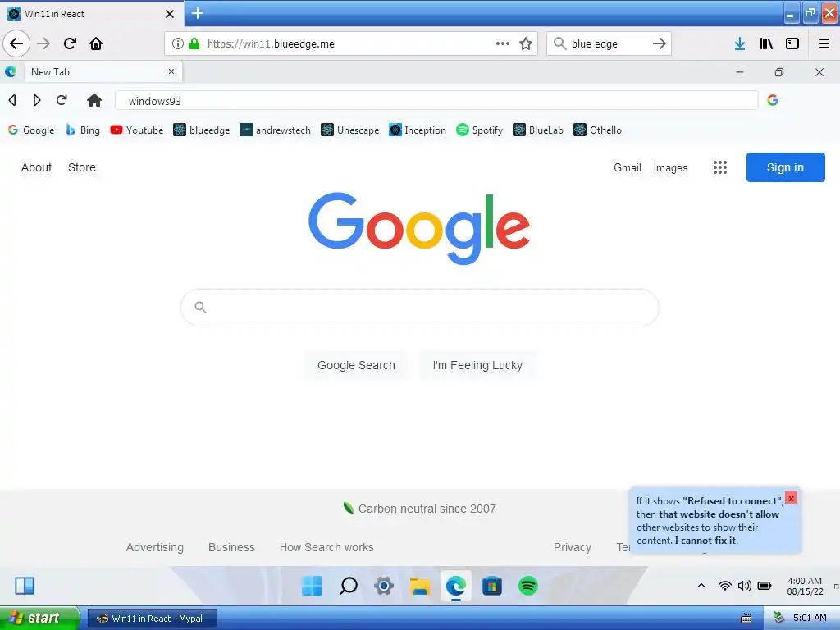840x630 pixels.
Task: Open the Win11 widgets panel icon
Action: click(x=24, y=586)
